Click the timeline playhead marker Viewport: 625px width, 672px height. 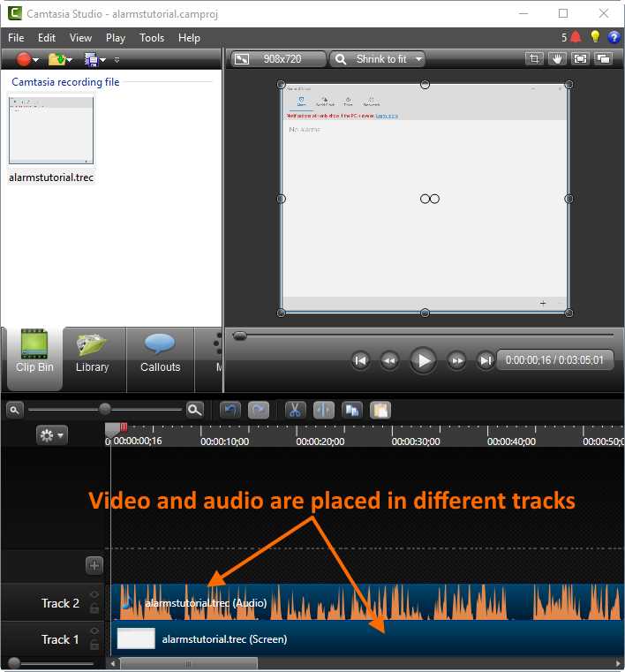pyautogui.click(x=113, y=429)
